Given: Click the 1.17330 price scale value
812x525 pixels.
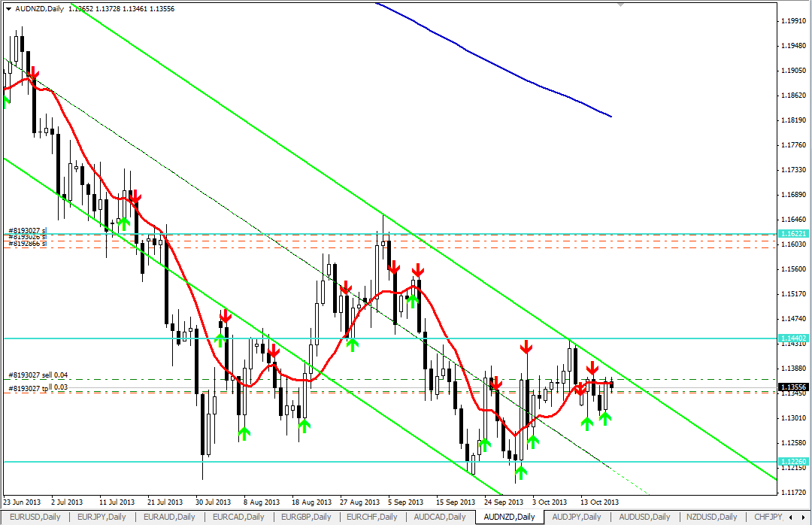Looking at the screenshot, I should [793, 170].
